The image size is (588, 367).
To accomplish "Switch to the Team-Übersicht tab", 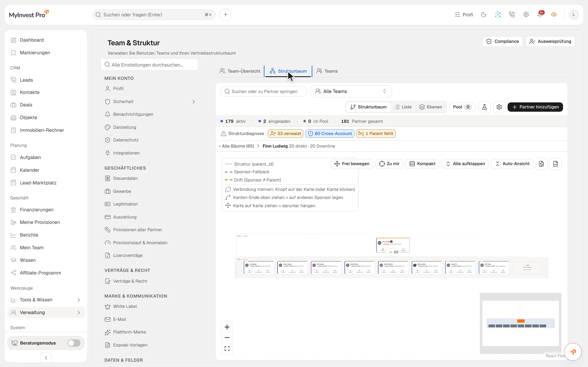I will (x=240, y=71).
